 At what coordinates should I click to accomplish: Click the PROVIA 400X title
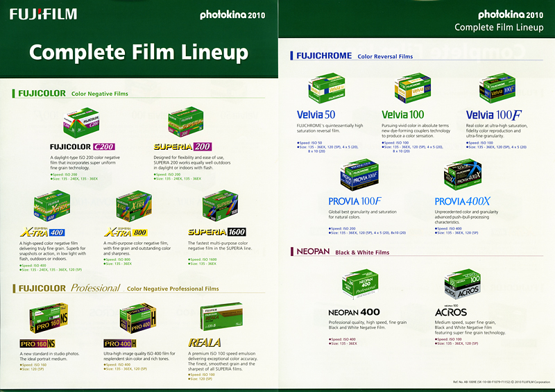(462, 201)
